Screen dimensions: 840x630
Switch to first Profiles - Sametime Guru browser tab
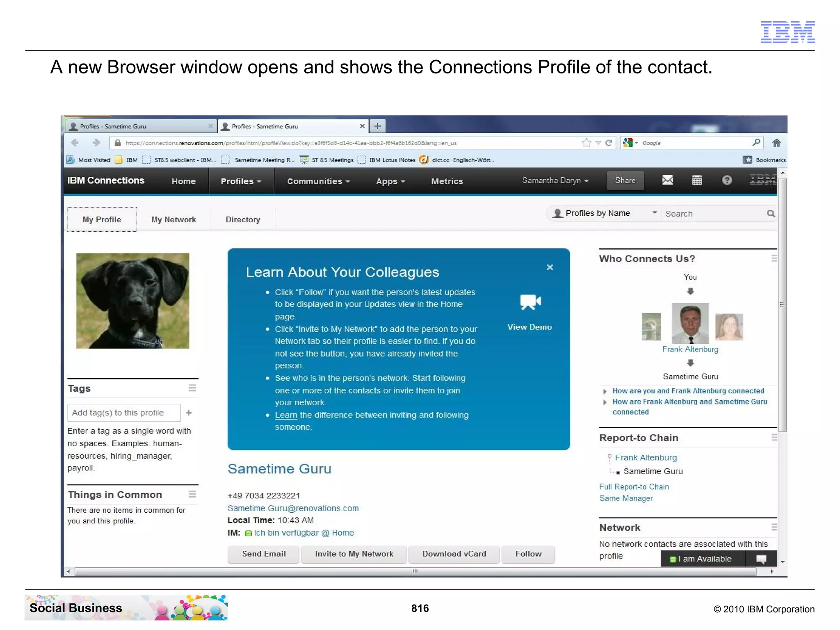tap(141, 126)
